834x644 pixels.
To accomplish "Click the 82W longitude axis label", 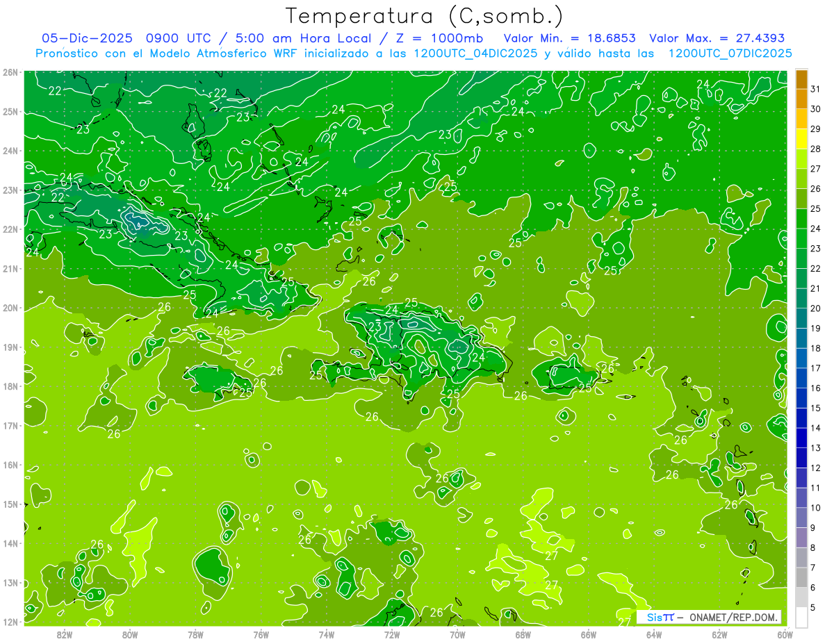I will point(65,634).
